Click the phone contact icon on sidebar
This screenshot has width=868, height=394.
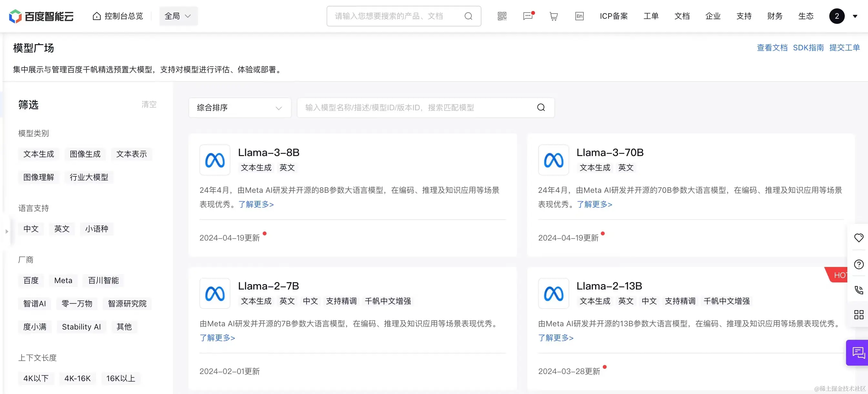[859, 290]
